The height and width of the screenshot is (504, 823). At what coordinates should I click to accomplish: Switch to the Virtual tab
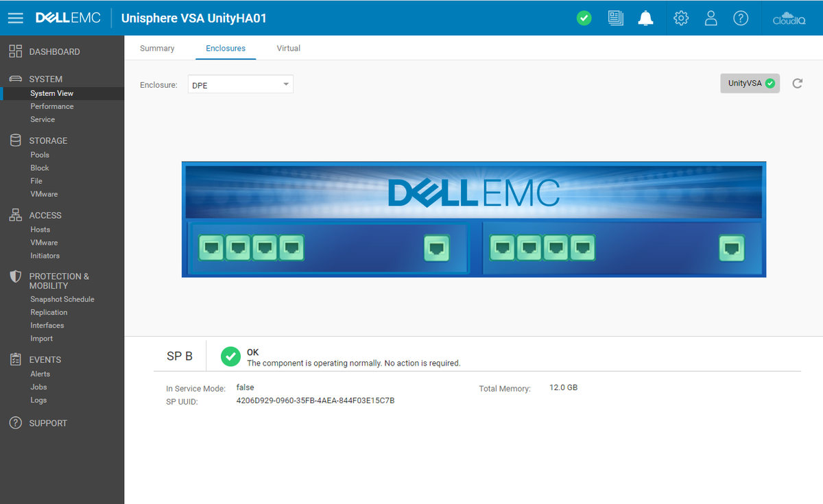(x=289, y=49)
